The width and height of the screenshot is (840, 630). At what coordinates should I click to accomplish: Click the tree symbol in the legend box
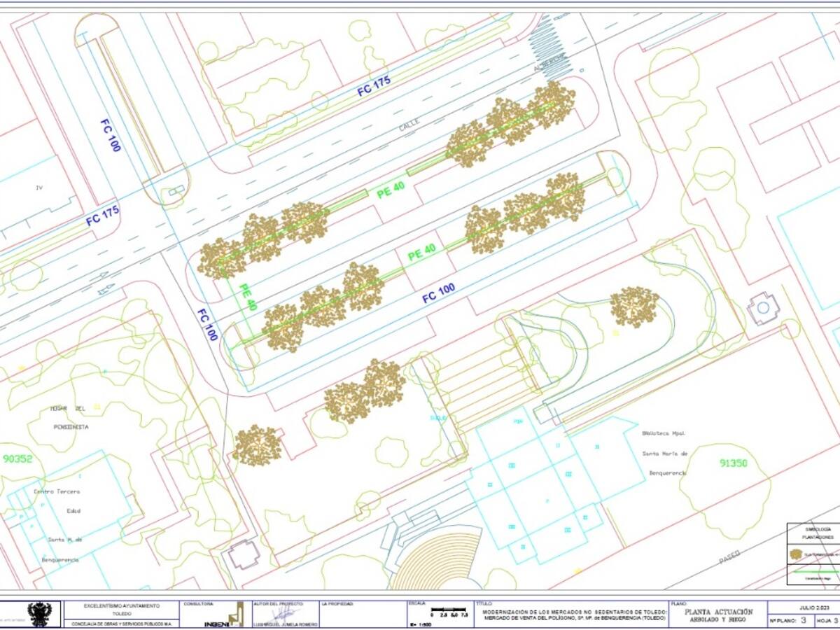pyautogui.click(x=795, y=554)
